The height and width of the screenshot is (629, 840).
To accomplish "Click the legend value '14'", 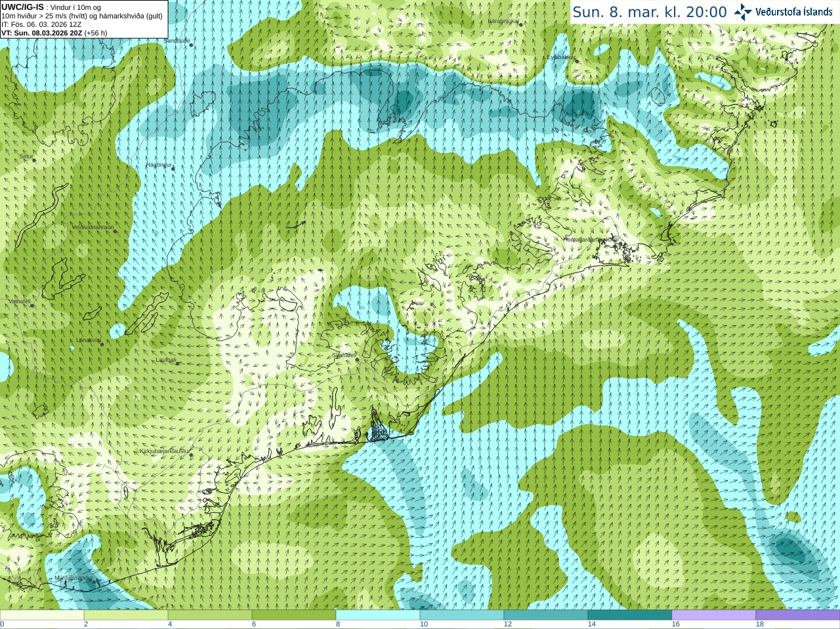I will coord(592,624).
